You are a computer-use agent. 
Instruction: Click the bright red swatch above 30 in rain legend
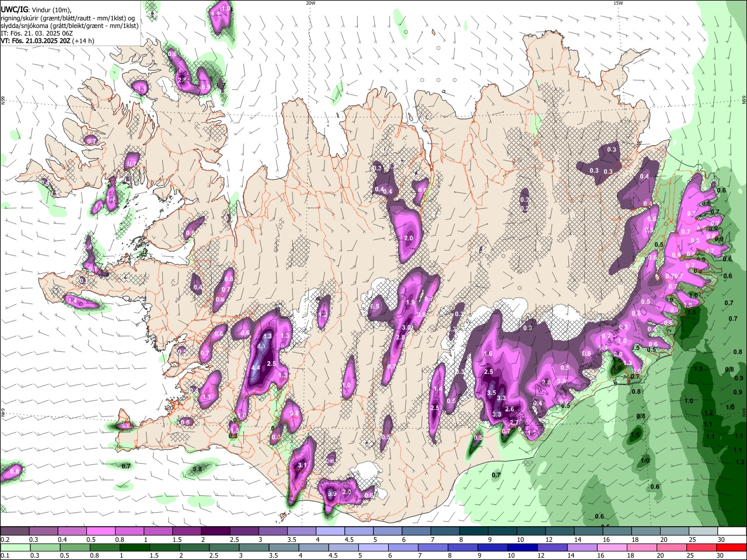click(x=731, y=547)
